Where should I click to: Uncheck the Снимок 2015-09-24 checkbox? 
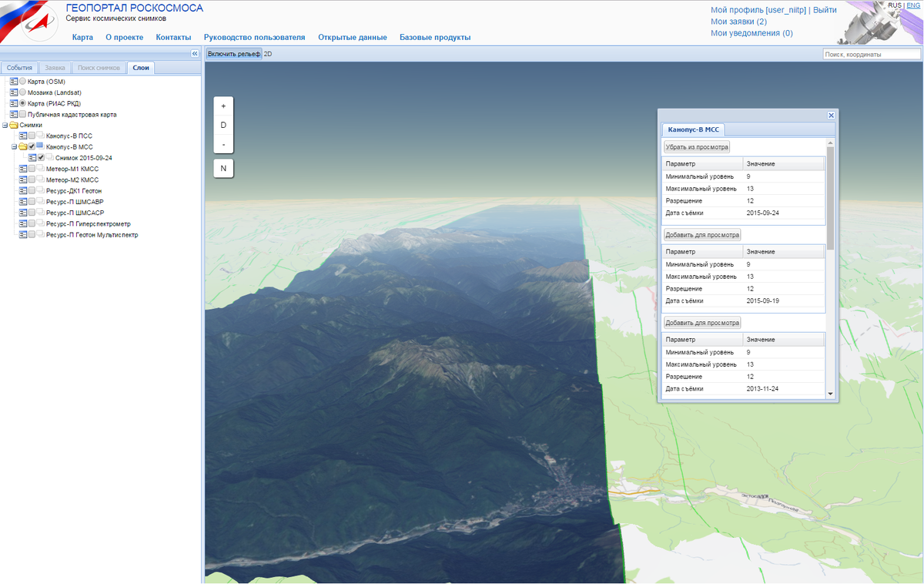point(41,157)
